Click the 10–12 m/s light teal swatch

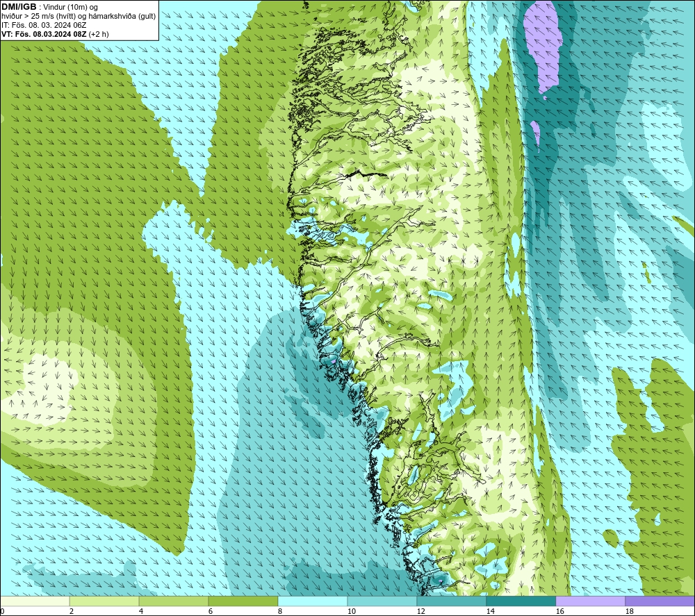pos(382,601)
